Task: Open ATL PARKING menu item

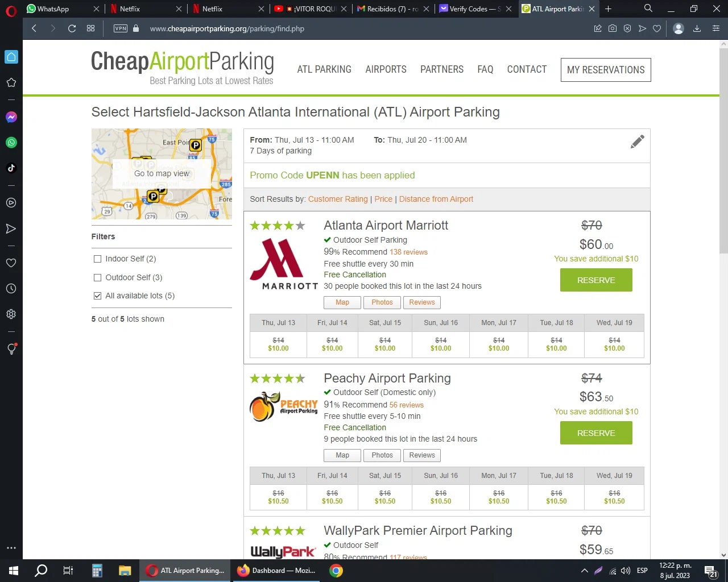Action: pos(324,69)
